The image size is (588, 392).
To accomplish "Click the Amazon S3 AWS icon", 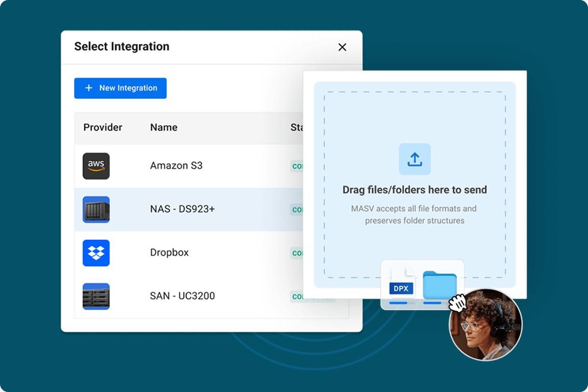I will (96, 166).
